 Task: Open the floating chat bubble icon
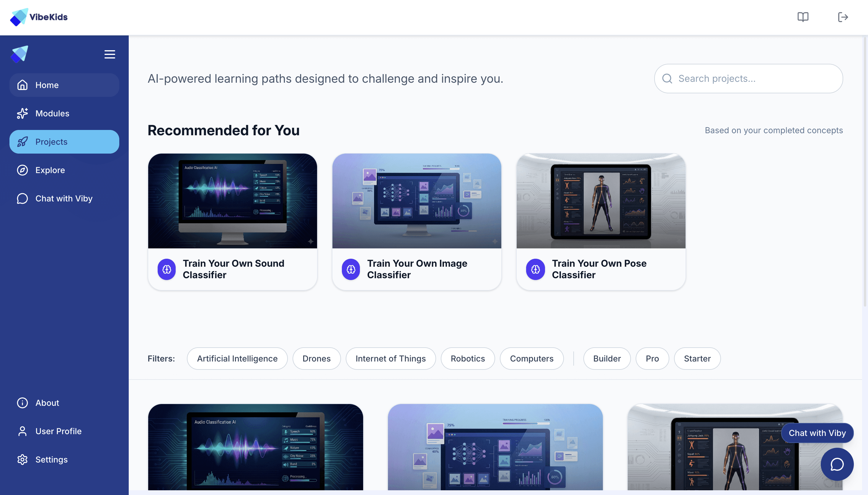click(837, 464)
